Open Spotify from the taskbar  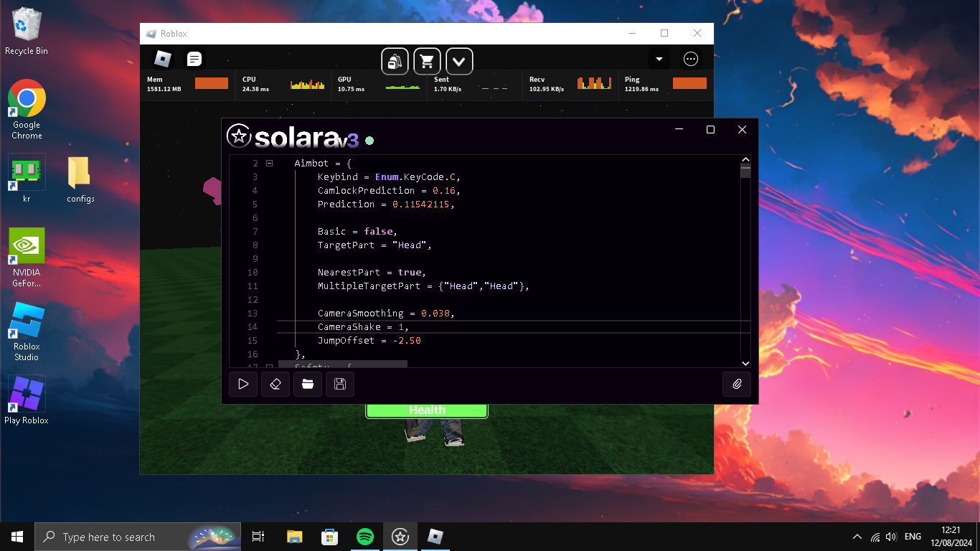[364, 537]
